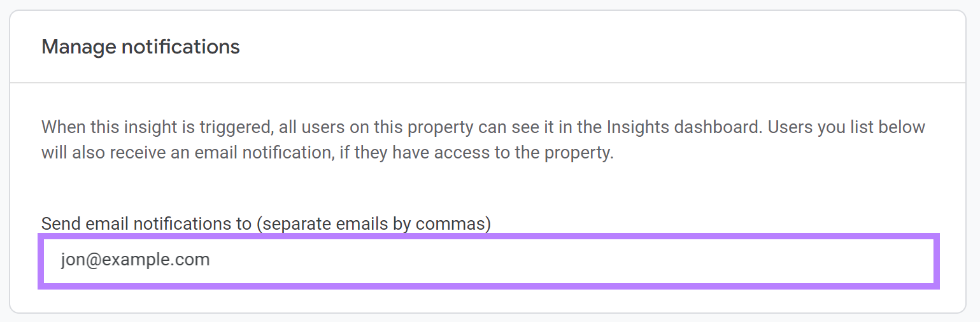Click the 'Send email notifications to' label
The width and height of the screenshot is (980, 322).
[x=266, y=224]
